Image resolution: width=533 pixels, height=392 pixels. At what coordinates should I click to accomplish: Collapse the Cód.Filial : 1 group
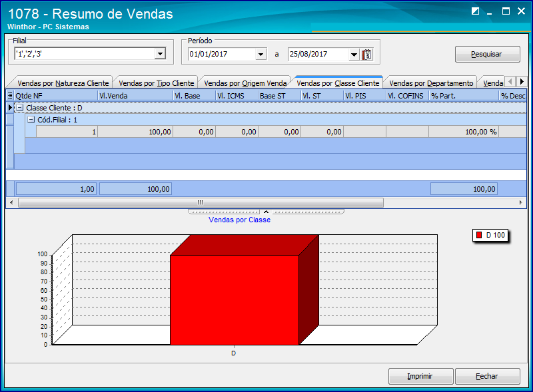[x=31, y=120]
